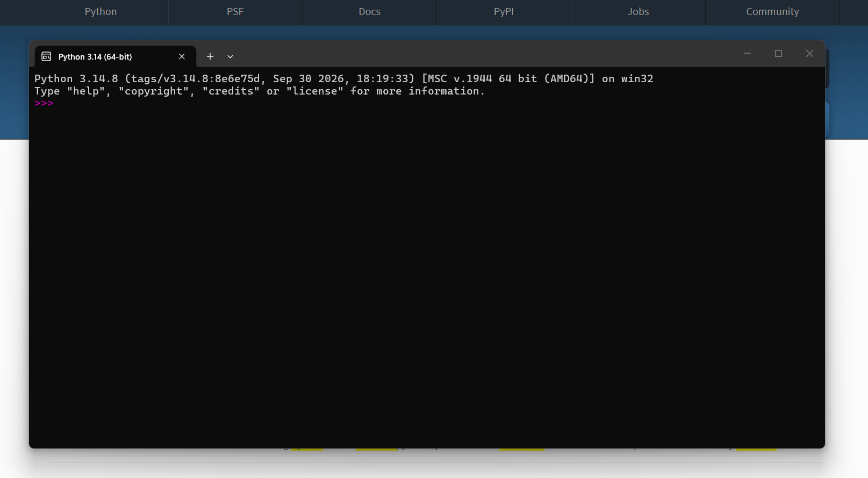Click the terminal icon on the Python tab

pyautogui.click(x=47, y=56)
